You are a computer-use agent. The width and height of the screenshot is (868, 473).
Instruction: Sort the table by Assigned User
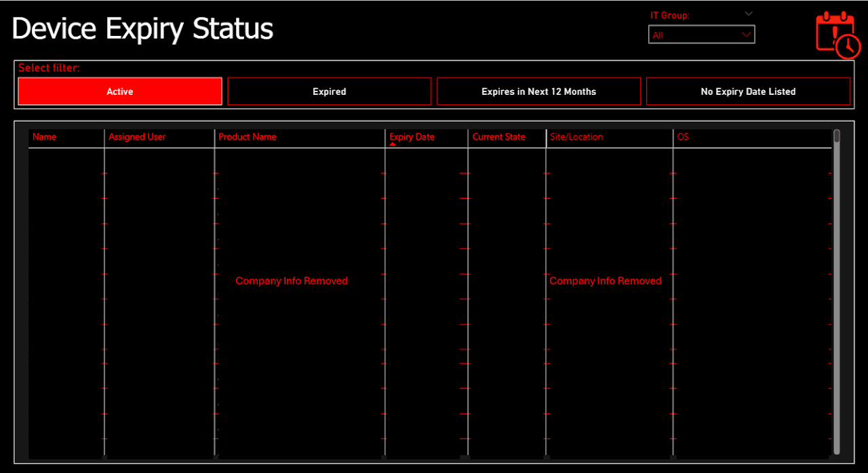click(137, 136)
